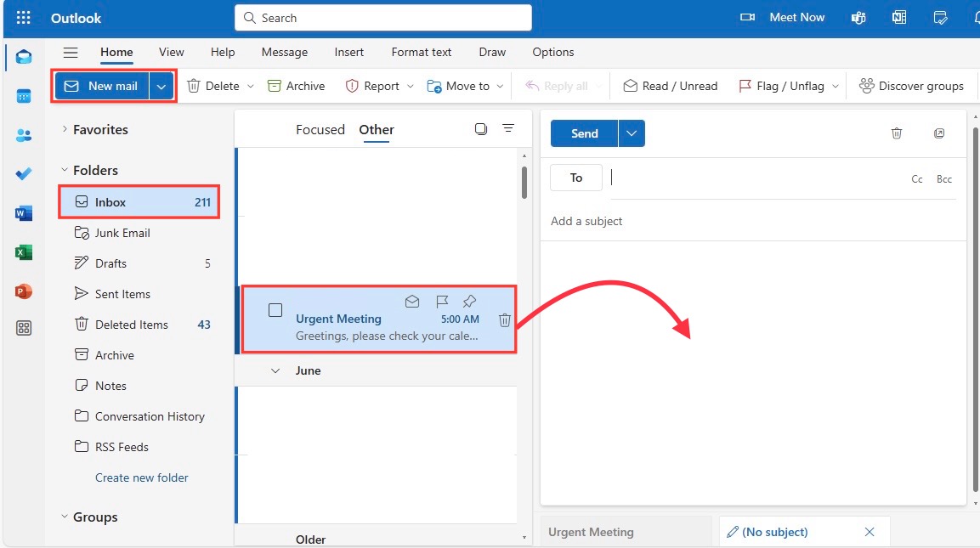This screenshot has height=548, width=980.
Task: Open the OneNote feed icon in header
Action: (x=899, y=18)
